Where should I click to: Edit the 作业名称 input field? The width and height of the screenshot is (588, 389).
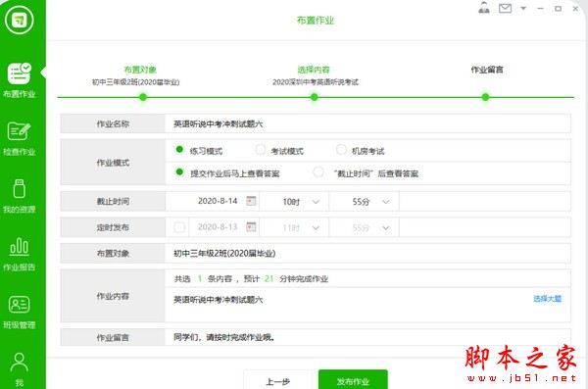(367, 123)
